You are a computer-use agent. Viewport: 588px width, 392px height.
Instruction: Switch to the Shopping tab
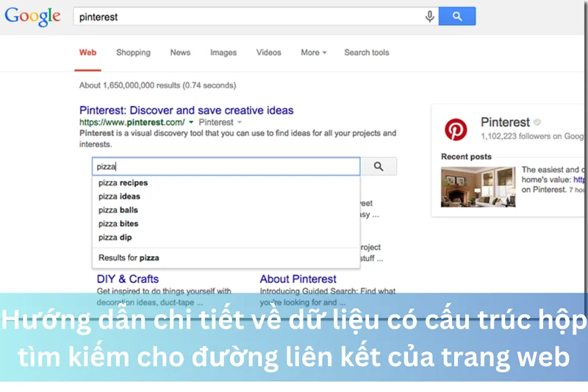(133, 52)
